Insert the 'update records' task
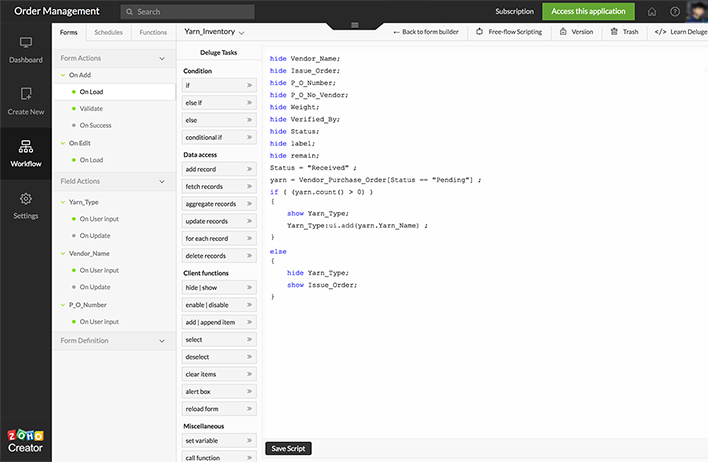Image resolution: width=708 pixels, height=462 pixels. click(219, 221)
